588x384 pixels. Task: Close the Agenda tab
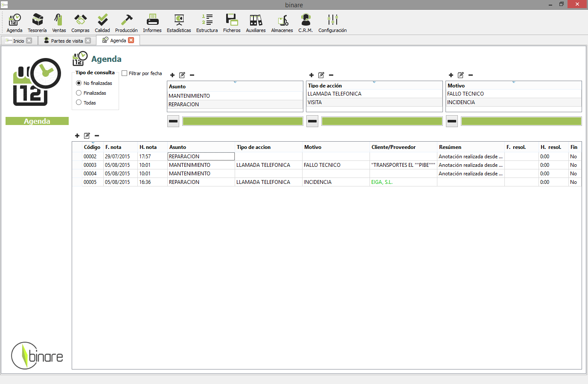pos(131,40)
